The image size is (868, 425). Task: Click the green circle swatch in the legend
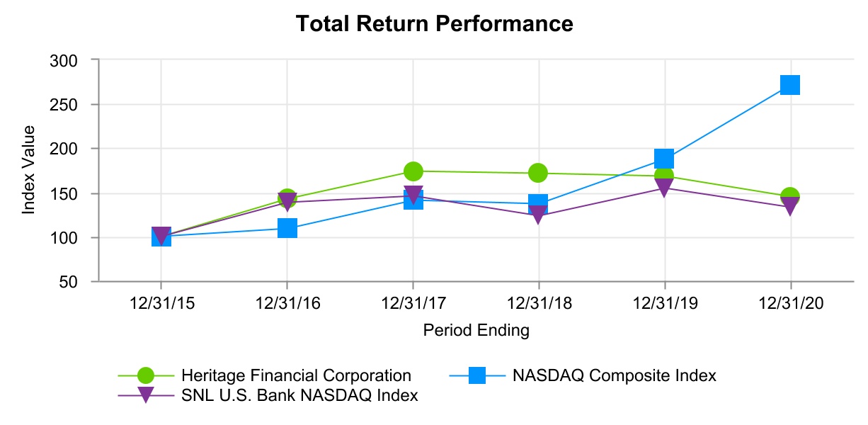click(145, 375)
